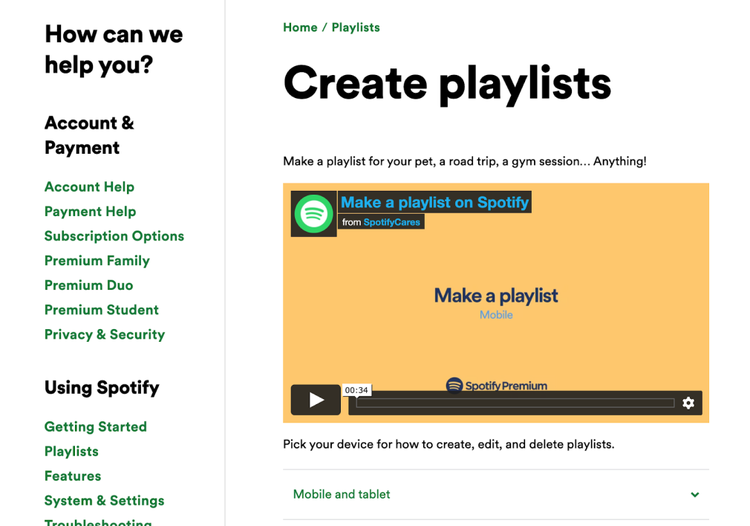
Task: Open Getting Started under Using Spotify
Action: pos(96,427)
